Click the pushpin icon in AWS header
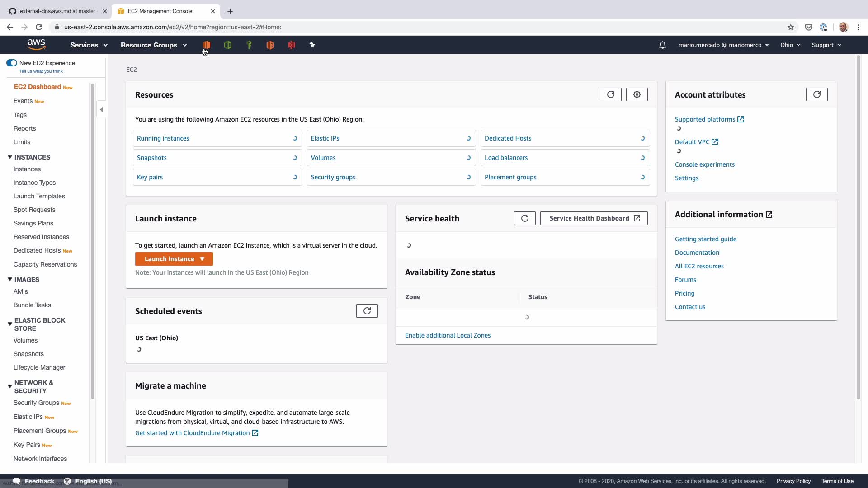Viewport: 868px width, 488px height. pos(312,45)
